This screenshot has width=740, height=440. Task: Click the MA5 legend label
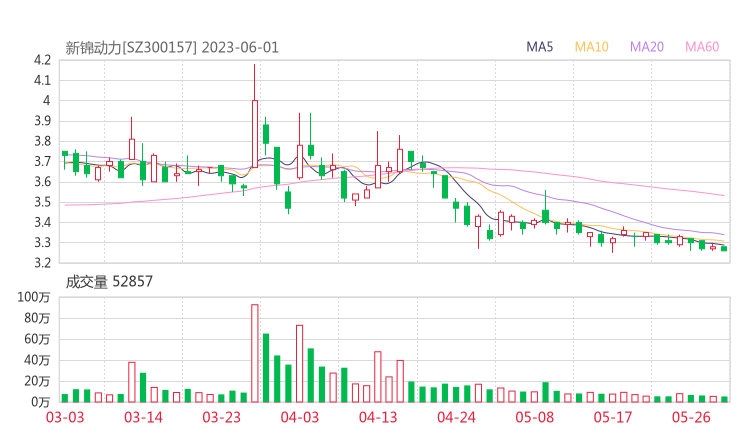coord(539,47)
